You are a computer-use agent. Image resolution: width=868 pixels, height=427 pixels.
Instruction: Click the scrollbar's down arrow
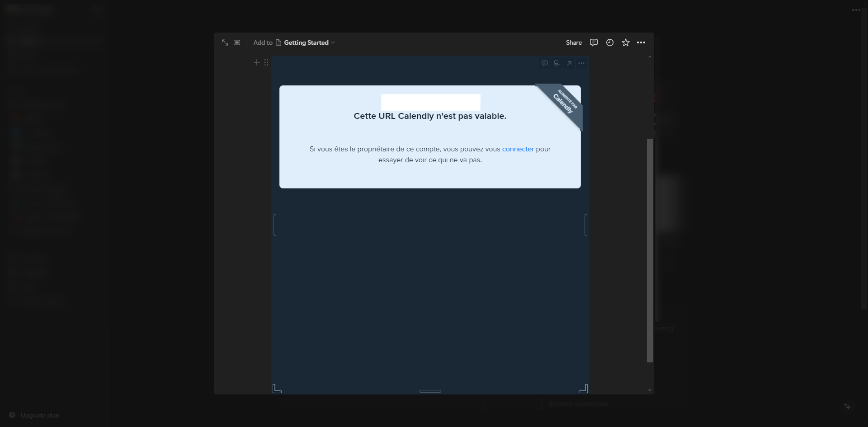click(x=650, y=390)
